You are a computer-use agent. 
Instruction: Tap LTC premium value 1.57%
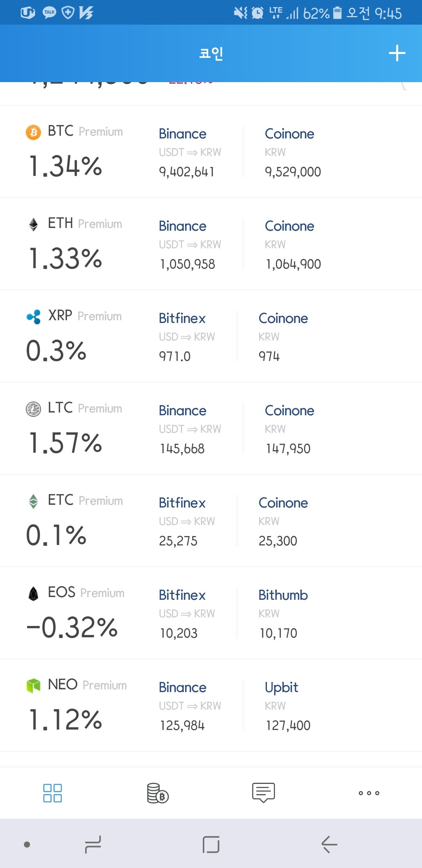[x=66, y=443]
